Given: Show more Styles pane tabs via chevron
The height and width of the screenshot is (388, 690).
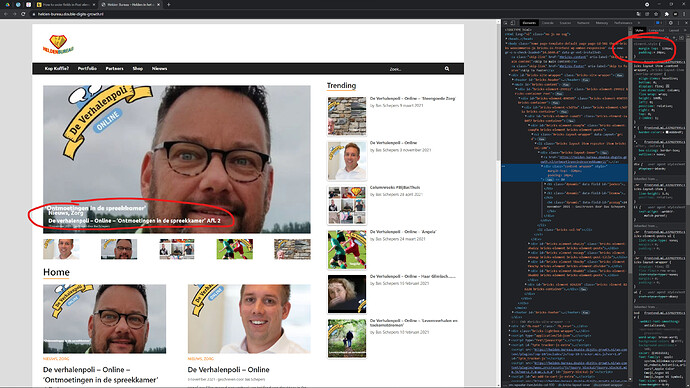Looking at the screenshot, I should [x=685, y=30].
